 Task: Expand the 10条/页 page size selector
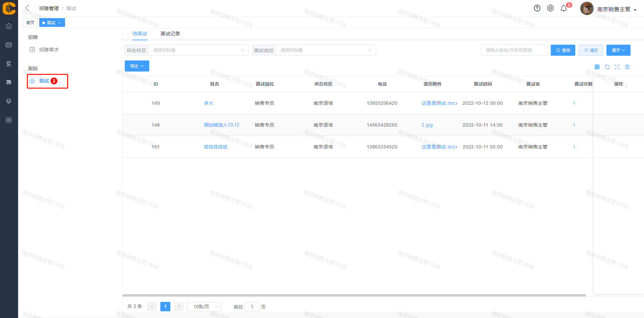pyautogui.click(x=204, y=307)
